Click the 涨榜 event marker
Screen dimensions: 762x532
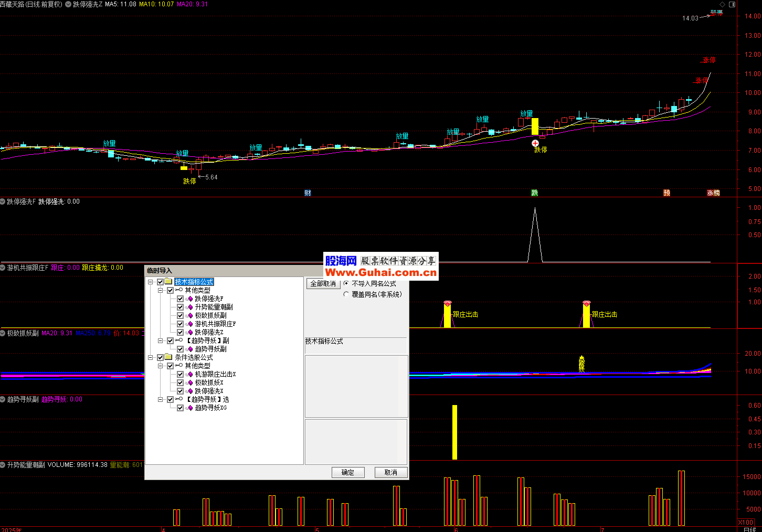pos(714,193)
